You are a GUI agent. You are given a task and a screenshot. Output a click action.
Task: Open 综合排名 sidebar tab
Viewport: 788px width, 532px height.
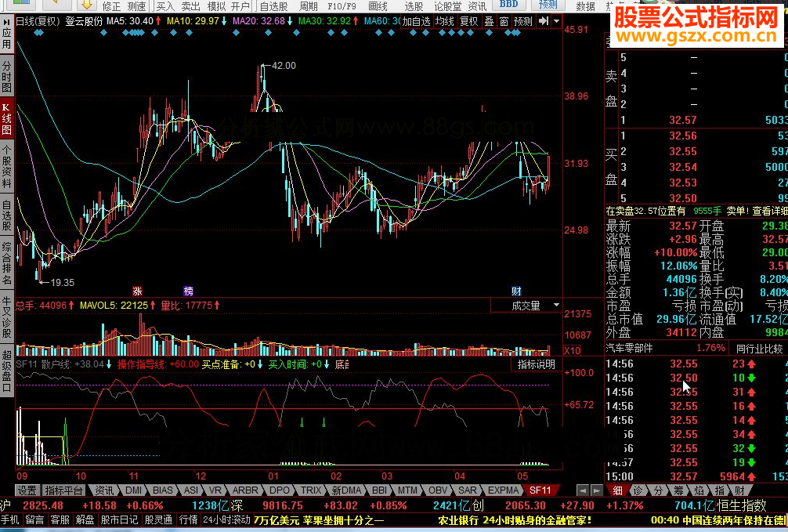tap(6, 263)
